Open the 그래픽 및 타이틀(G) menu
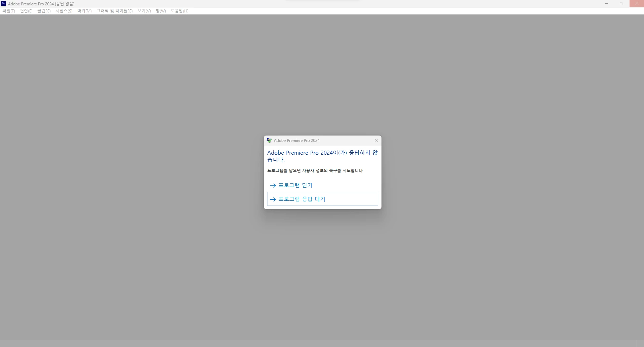The image size is (644, 347). [115, 11]
